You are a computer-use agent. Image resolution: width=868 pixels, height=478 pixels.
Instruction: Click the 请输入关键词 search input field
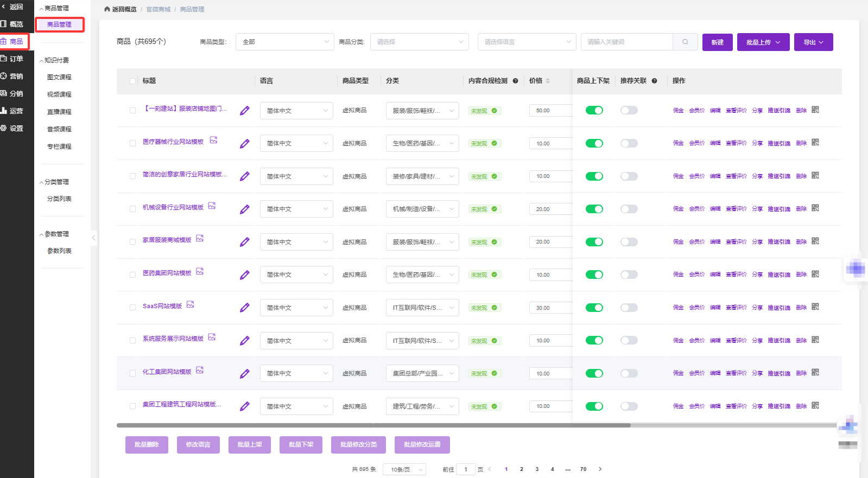click(x=627, y=42)
